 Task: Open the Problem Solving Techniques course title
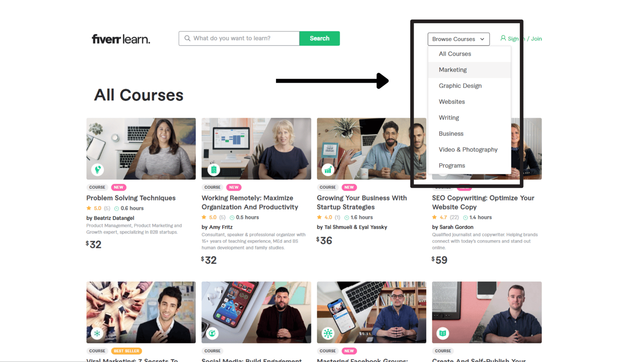click(x=131, y=198)
